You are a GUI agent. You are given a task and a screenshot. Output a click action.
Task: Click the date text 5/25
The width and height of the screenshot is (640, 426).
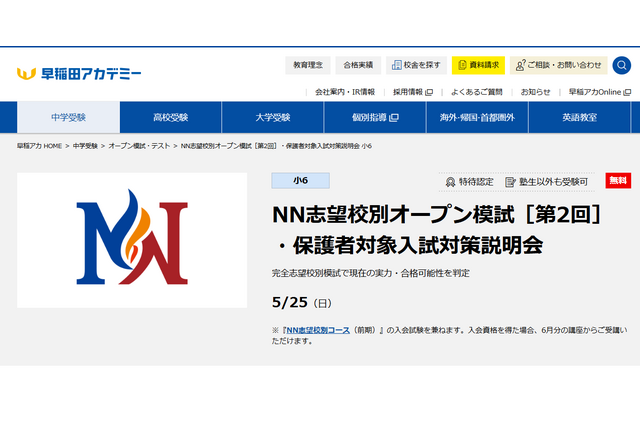[289, 302]
